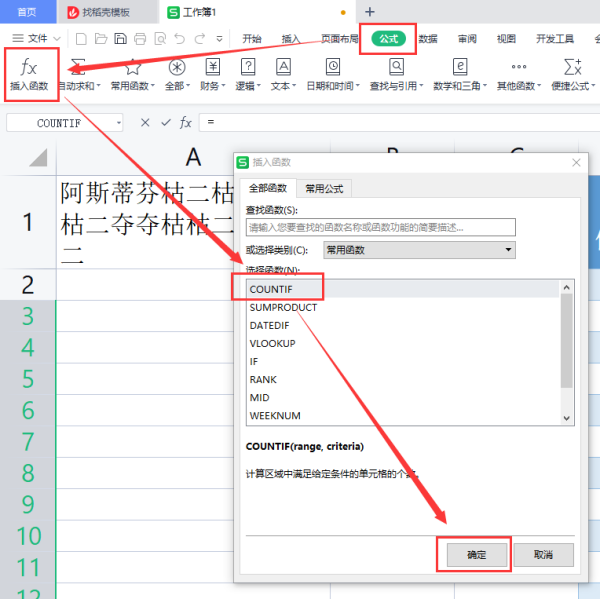Viewport: 600px width, 599px height.
Task: Click the fx icon beside formula bar
Action: coord(186,122)
